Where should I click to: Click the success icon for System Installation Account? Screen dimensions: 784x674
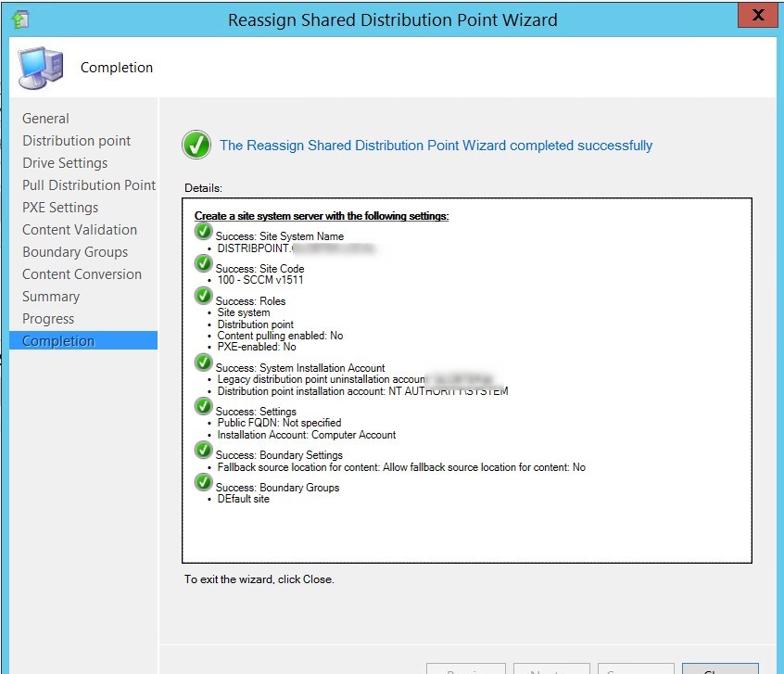[203, 362]
